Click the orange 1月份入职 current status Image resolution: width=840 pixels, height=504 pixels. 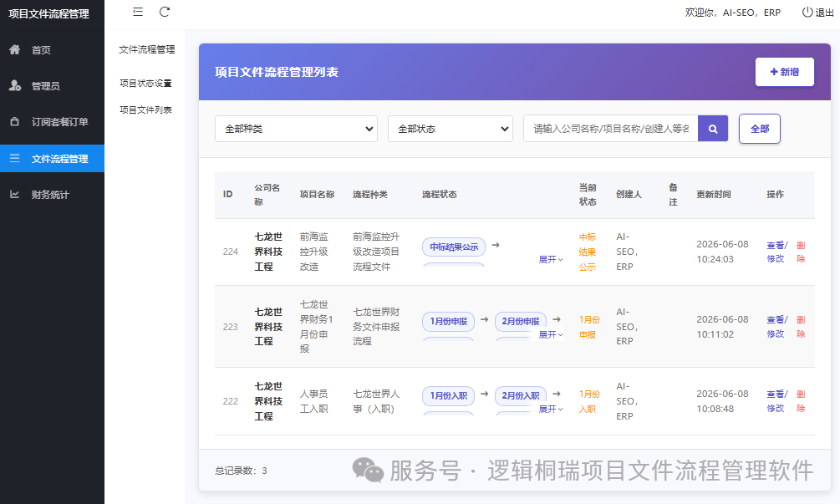click(x=589, y=402)
